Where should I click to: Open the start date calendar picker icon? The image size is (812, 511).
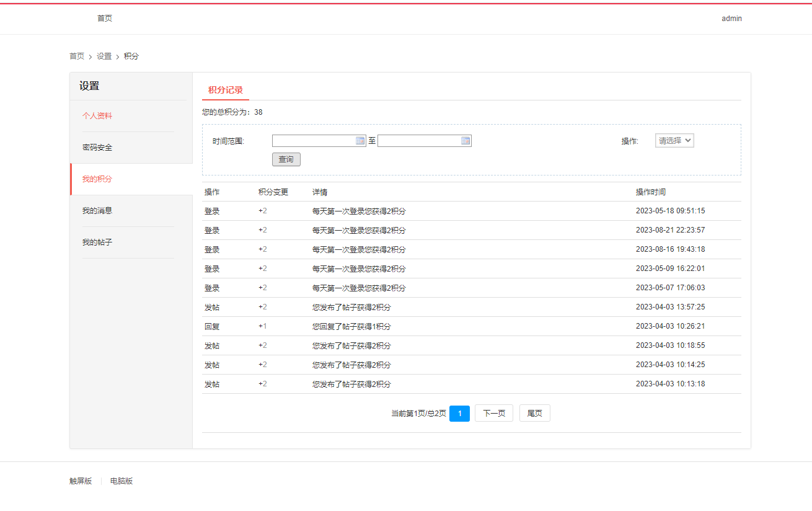360,140
